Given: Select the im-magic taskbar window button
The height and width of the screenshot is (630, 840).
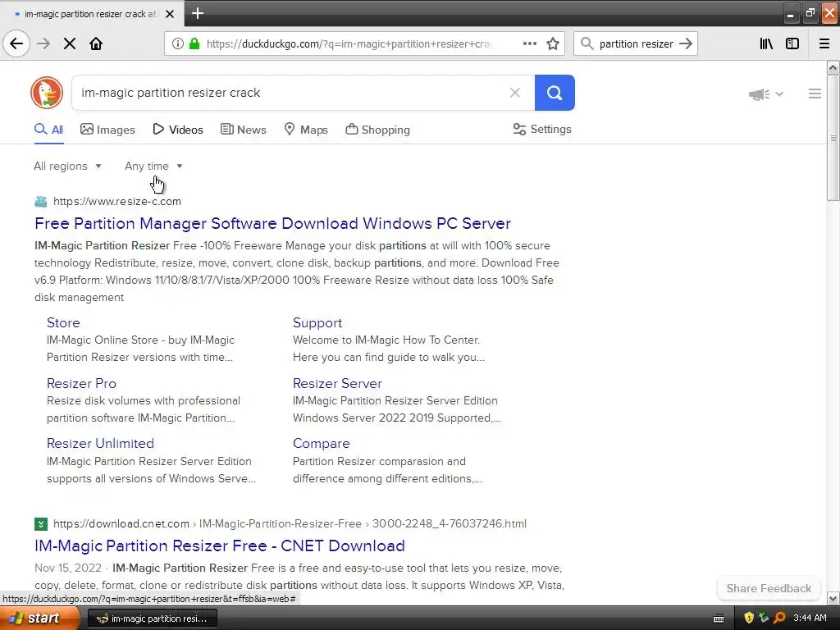Looking at the screenshot, I should [x=152, y=619].
